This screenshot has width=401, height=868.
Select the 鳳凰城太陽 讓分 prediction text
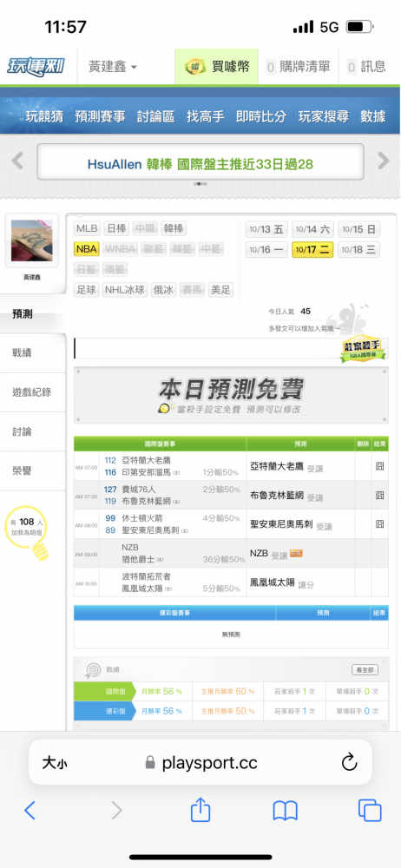(x=282, y=582)
